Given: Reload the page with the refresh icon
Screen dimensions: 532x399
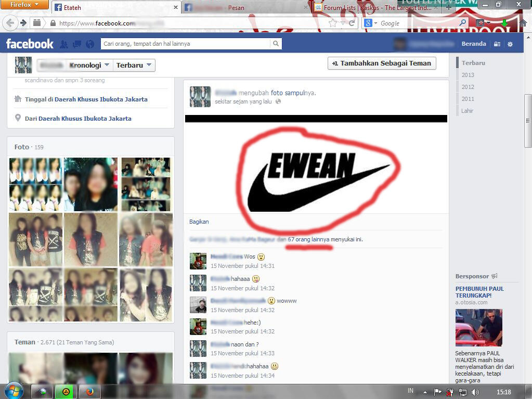Looking at the screenshot, I should pyautogui.click(x=352, y=23).
